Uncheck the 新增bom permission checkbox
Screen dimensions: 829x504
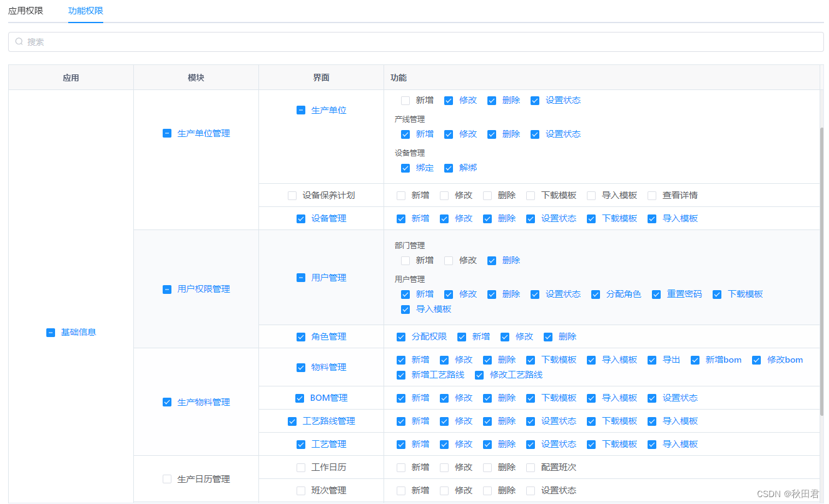tap(694, 360)
